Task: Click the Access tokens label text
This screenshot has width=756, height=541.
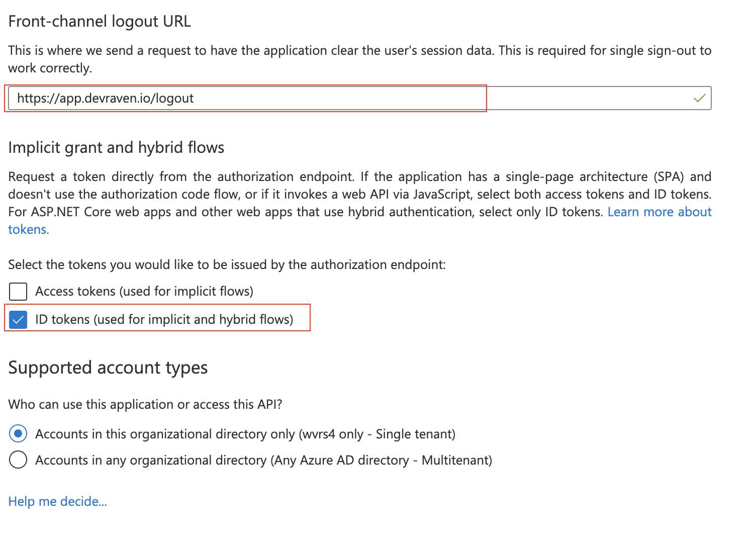Action: pyautogui.click(x=145, y=291)
